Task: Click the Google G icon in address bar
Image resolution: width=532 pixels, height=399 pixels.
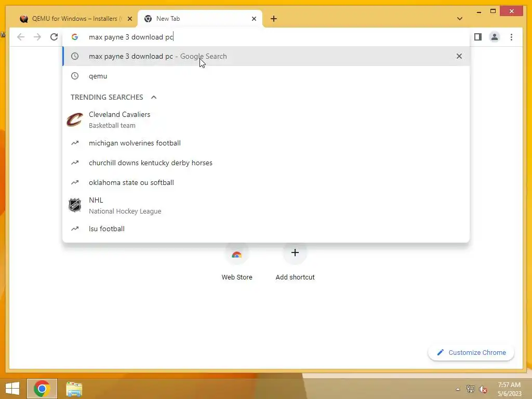Action: [75, 37]
